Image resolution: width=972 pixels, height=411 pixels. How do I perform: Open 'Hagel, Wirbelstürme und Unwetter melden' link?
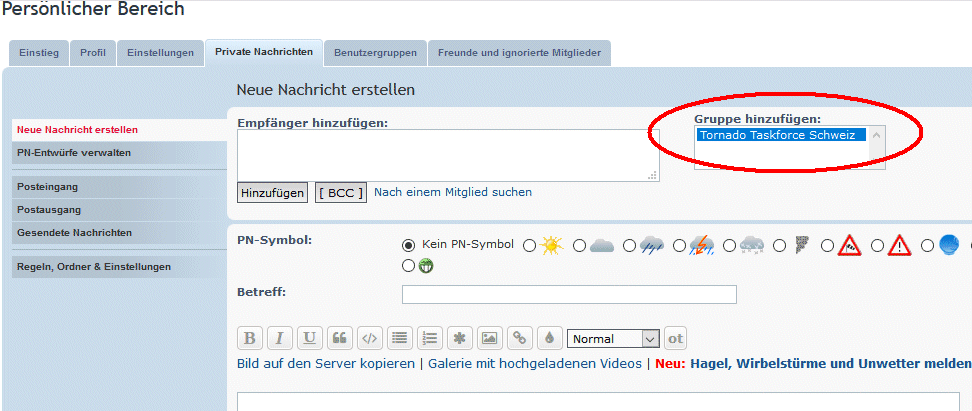pos(830,363)
